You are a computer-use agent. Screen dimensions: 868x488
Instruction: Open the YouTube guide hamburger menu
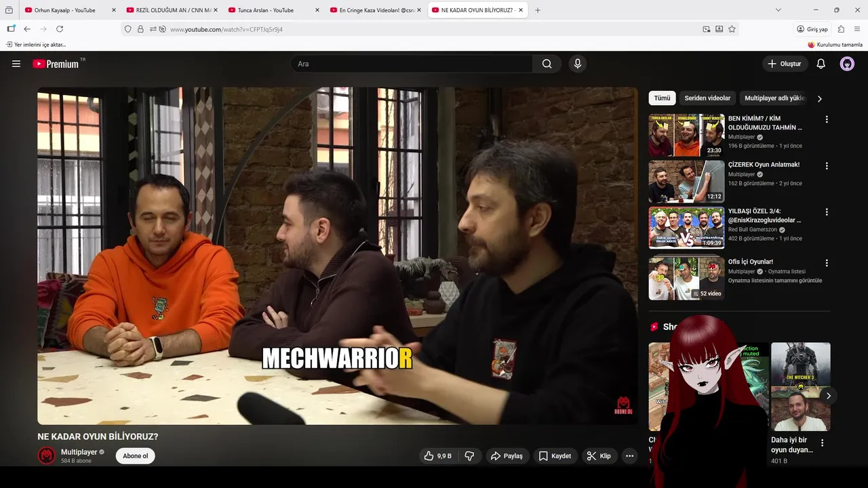[16, 64]
